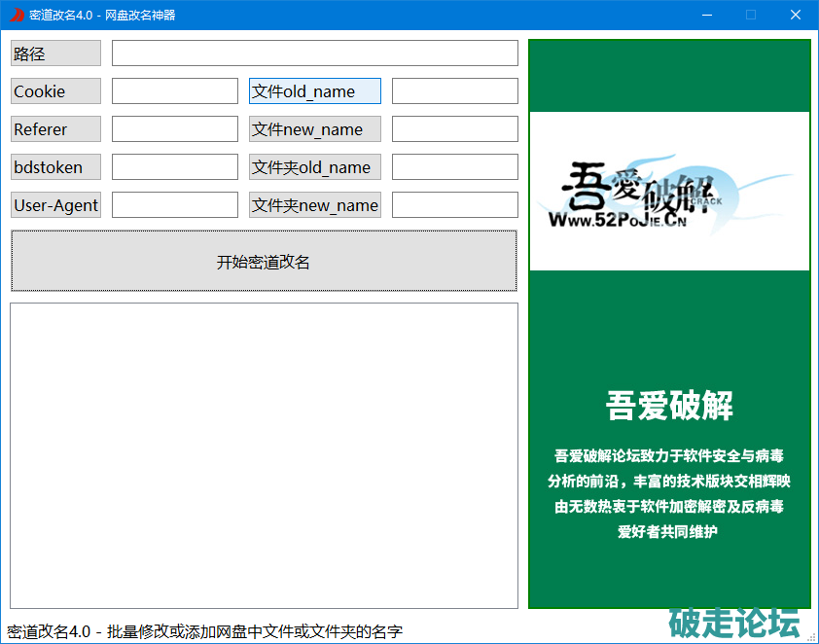Click the bdstoken label button
The height and width of the screenshot is (644, 819).
(x=55, y=167)
